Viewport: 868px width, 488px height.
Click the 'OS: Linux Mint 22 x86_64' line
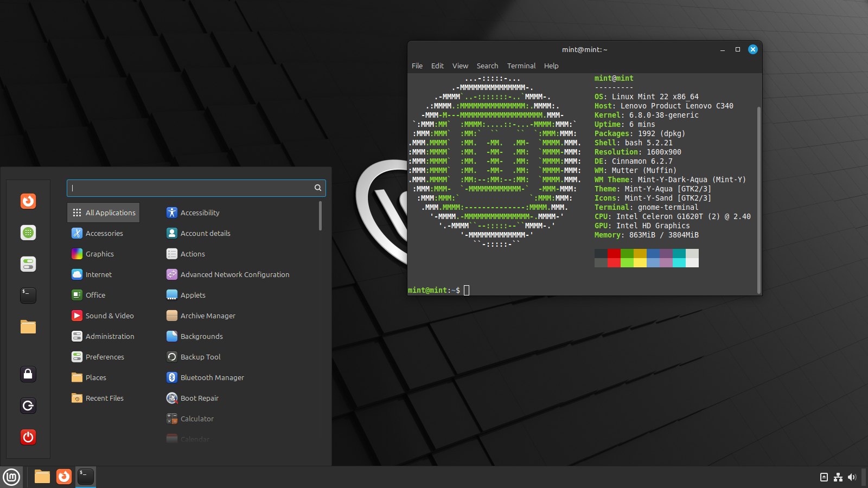pyautogui.click(x=647, y=97)
